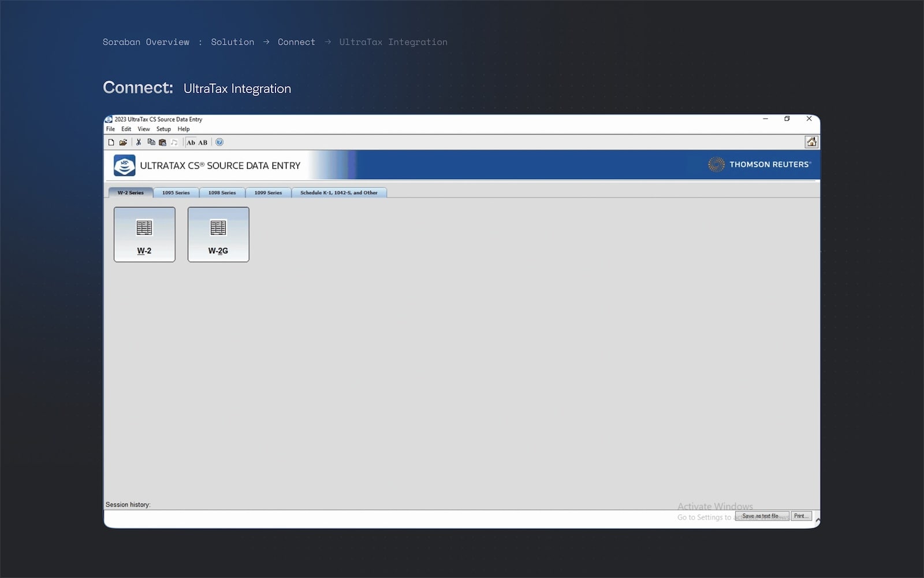Open a file with the folder icon

click(123, 142)
